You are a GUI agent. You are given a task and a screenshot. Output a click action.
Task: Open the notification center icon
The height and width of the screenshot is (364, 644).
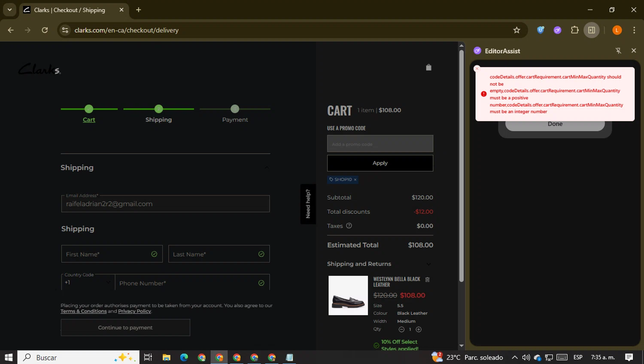(x=629, y=357)
